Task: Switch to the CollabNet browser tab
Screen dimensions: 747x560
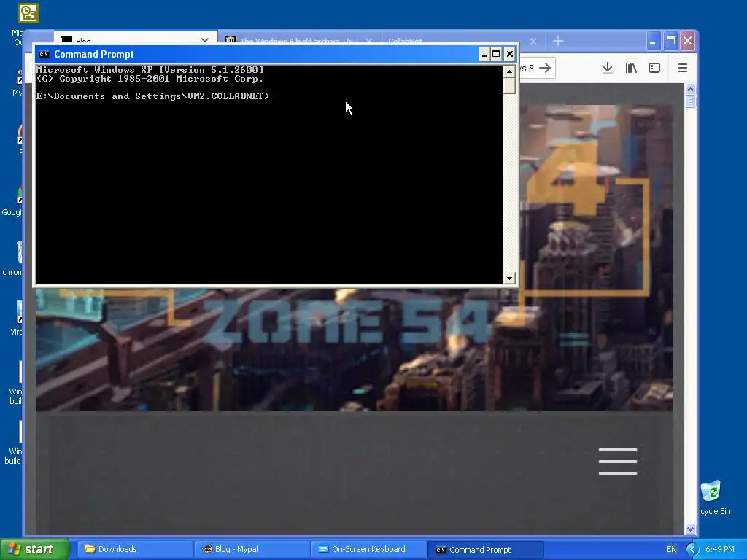Action: click(462, 39)
